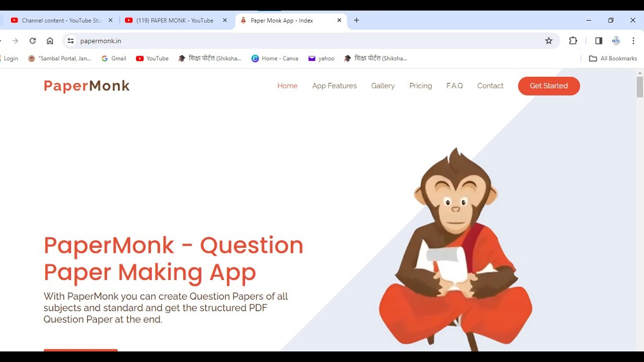Open the Chrome profile avatar
This screenshot has width=644, height=362.
(x=616, y=41)
